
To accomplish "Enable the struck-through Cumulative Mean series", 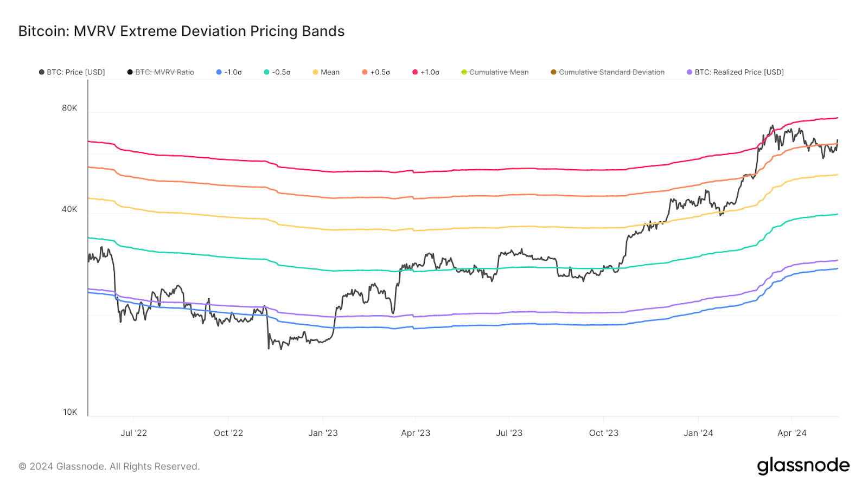I will tap(495, 72).
